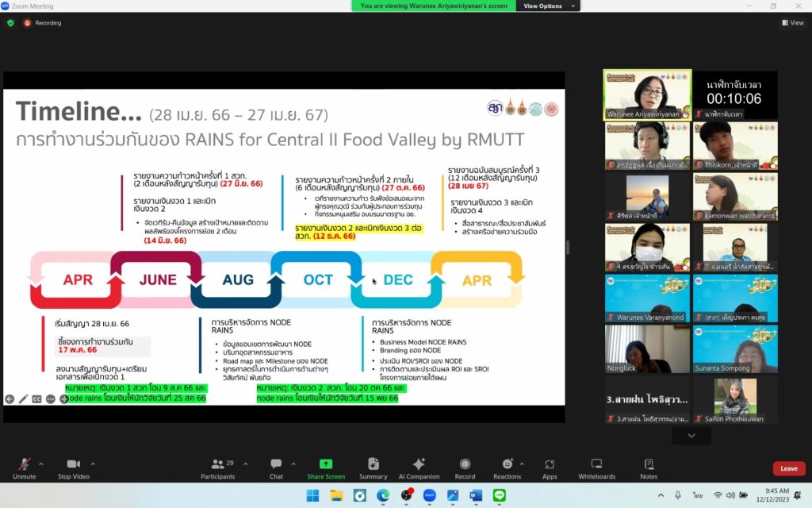
Task: Open the Reactions menu
Action: pos(507,467)
